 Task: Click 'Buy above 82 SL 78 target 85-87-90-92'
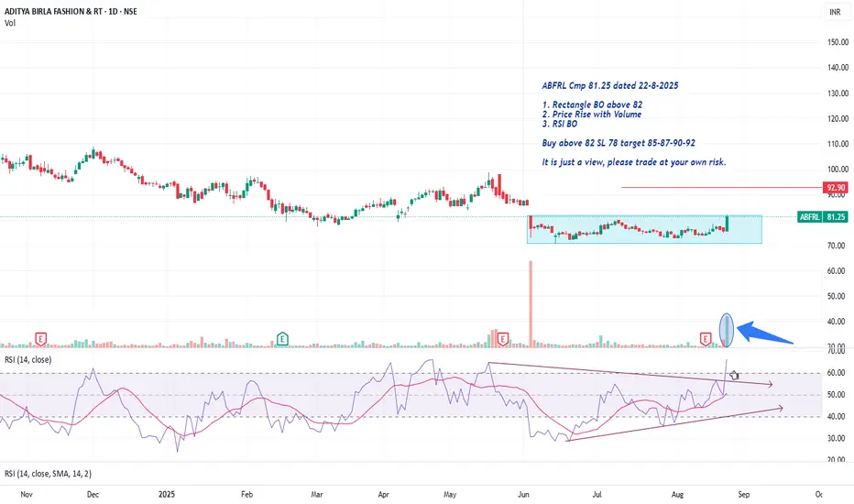619,143
